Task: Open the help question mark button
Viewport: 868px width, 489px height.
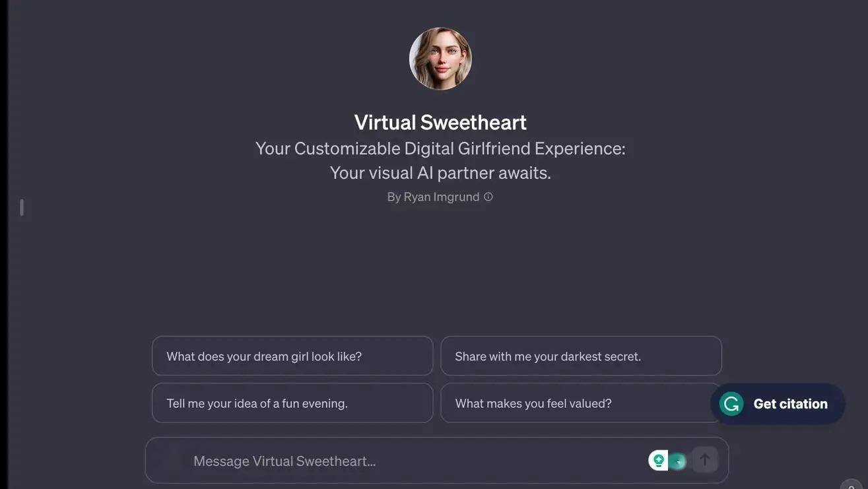Action: (x=851, y=486)
